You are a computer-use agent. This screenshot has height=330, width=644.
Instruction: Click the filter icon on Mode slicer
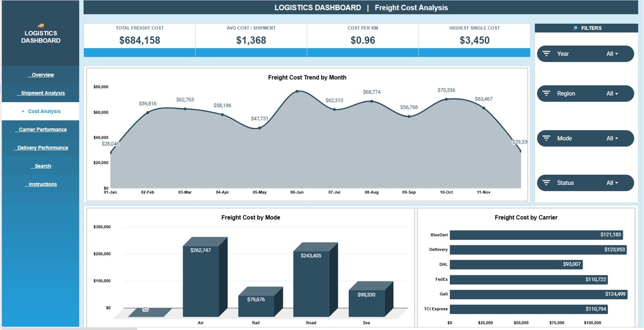(546, 138)
